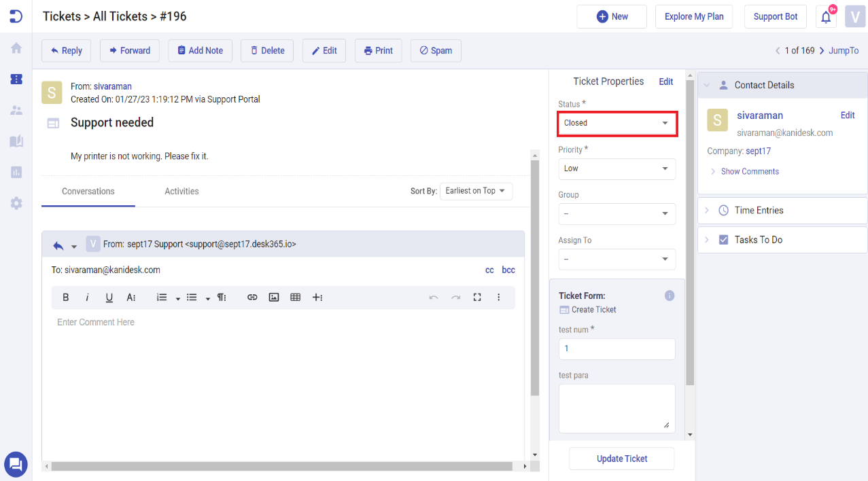Toggle bold formatting in the editor

[x=65, y=297]
